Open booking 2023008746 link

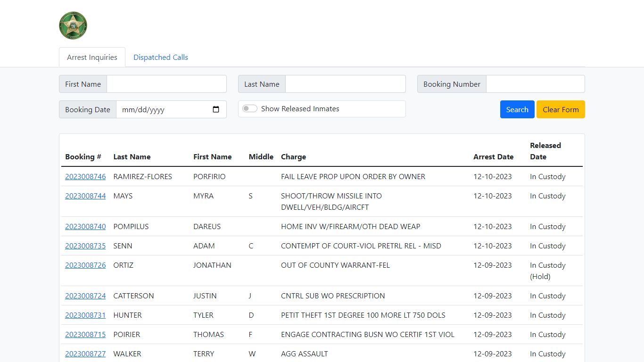[x=85, y=177]
